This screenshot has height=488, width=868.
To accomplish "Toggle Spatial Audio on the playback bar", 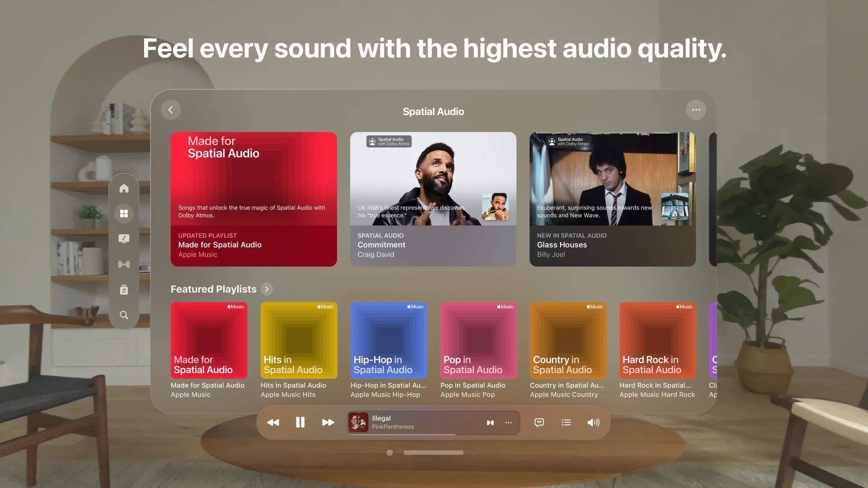I will pos(490,422).
